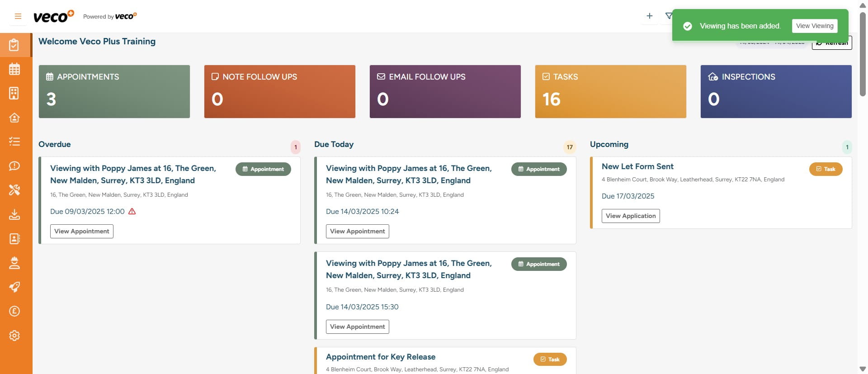
Task: Click the hard hat contractor icon
Action: click(x=14, y=263)
